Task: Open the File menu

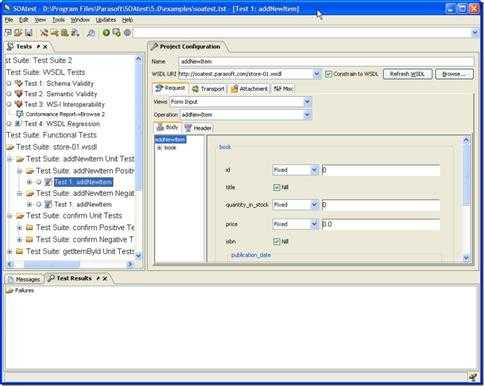Action: 9,20
